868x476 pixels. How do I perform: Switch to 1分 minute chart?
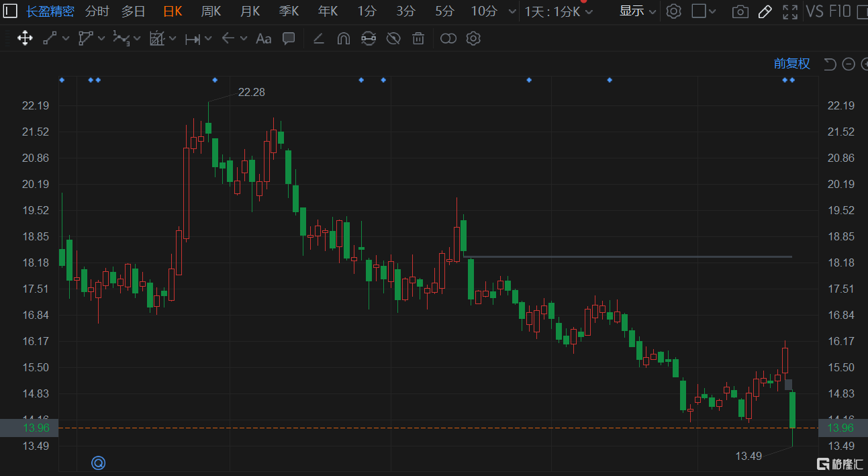tap(367, 11)
